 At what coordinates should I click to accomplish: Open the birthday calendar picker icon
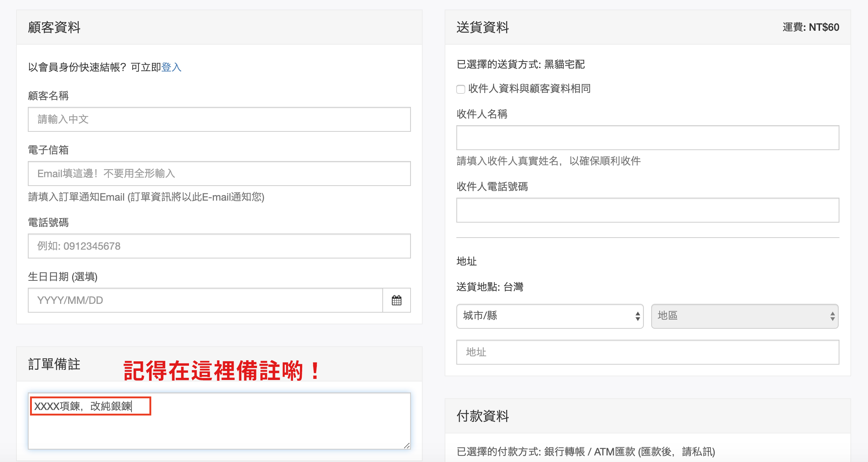[396, 300]
